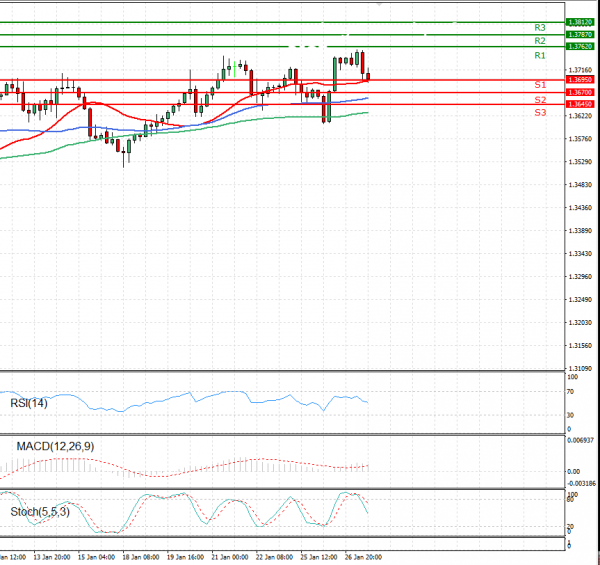Image resolution: width=600 pixels, height=565 pixels.
Task: Click the RSI scale value 70
Action: [x=570, y=392]
